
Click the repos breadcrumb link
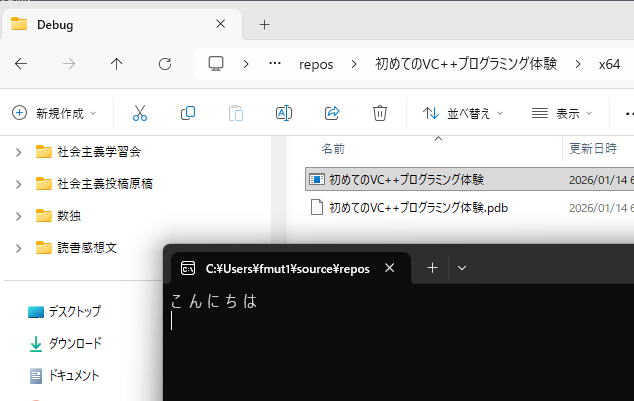(x=316, y=64)
